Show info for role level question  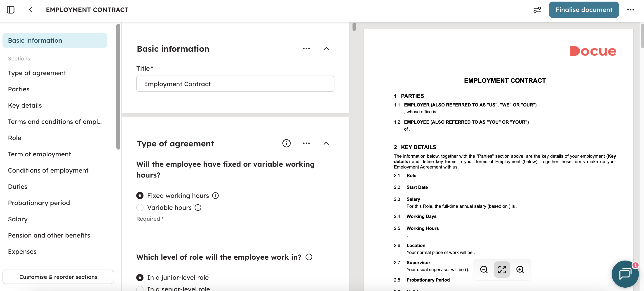(x=309, y=257)
